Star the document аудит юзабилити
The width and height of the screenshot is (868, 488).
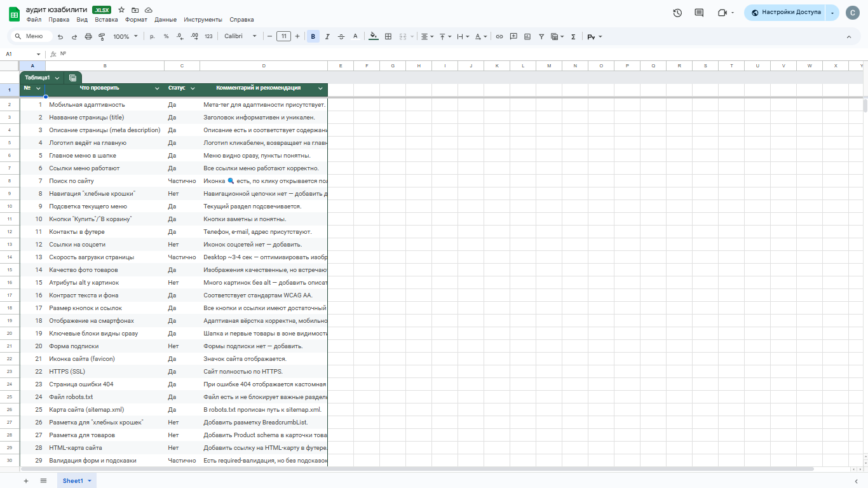(121, 10)
